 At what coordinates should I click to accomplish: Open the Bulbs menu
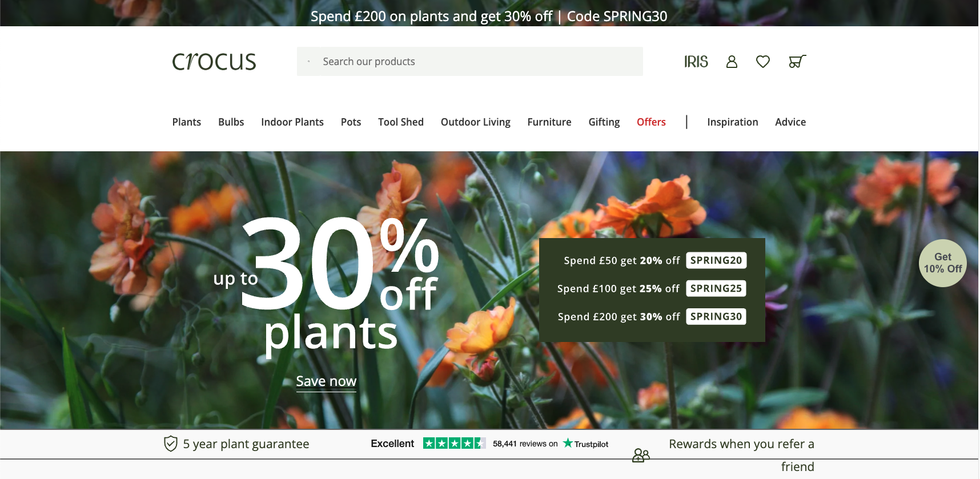(x=231, y=122)
